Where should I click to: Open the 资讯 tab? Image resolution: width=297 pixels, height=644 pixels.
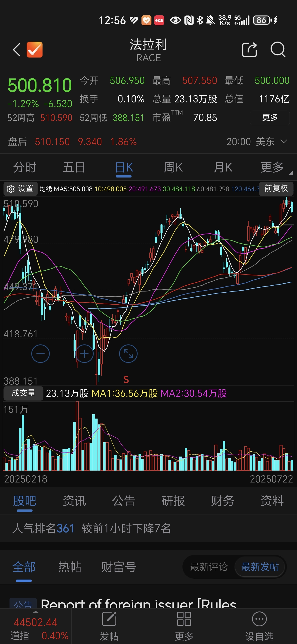[74, 501]
